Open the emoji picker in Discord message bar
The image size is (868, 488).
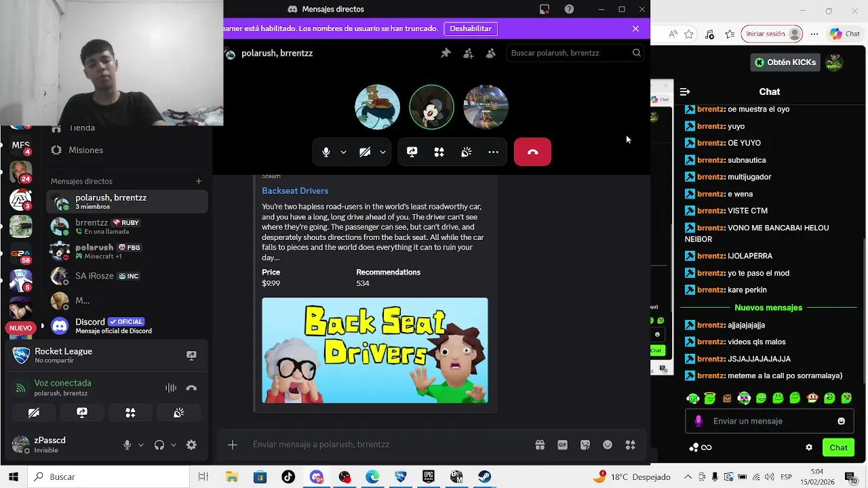[x=608, y=445]
